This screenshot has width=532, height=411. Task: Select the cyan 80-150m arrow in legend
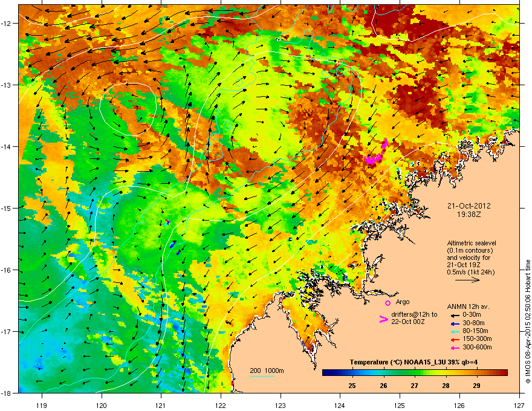455,331
